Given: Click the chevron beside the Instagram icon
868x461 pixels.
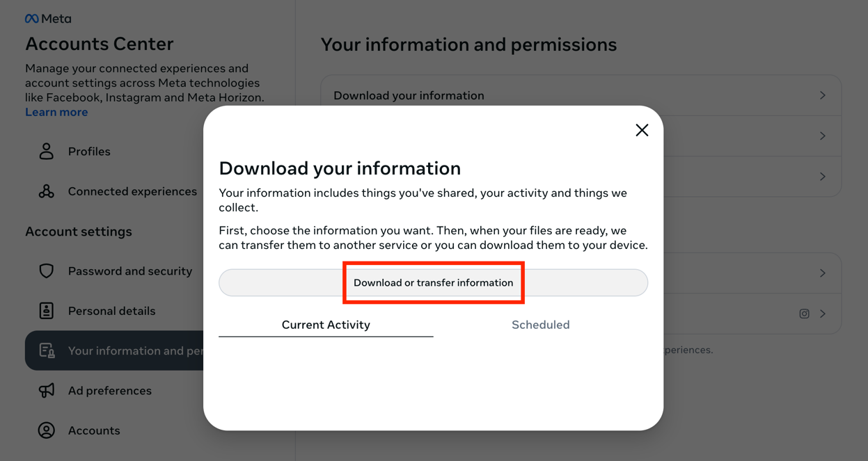Looking at the screenshot, I should tap(823, 314).
